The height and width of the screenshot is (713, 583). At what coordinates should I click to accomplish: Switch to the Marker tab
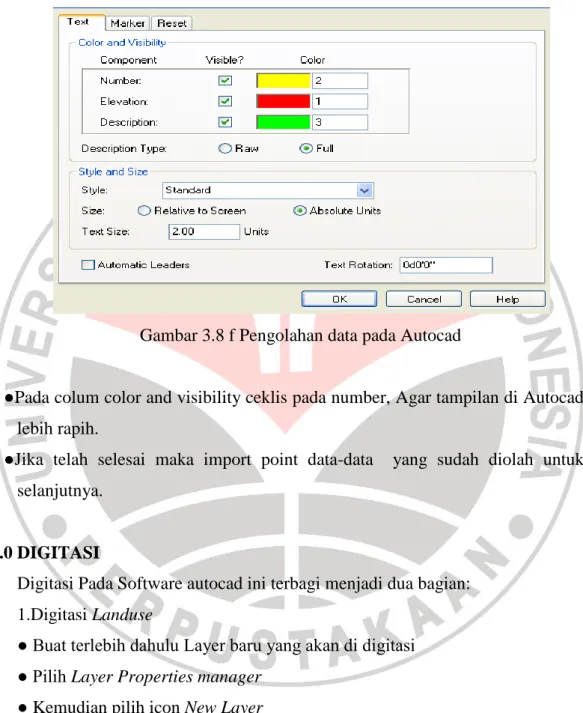pyautogui.click(x=127, y=23)
